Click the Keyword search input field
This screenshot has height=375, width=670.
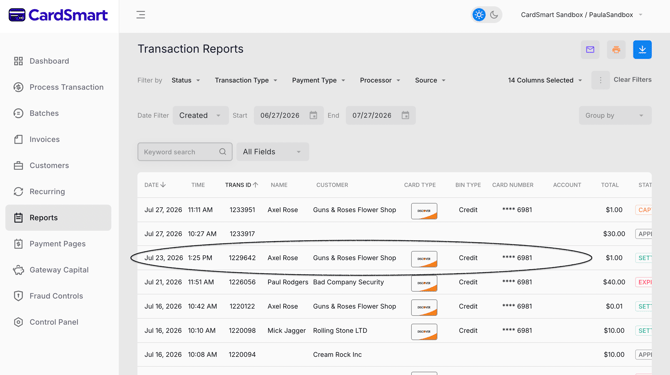185,152
